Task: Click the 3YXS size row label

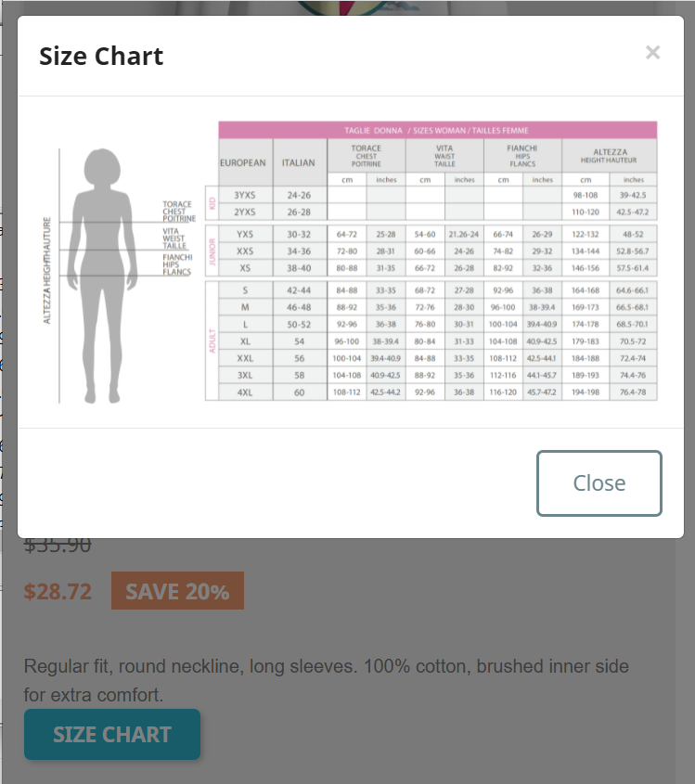Action: pos(245,195)
